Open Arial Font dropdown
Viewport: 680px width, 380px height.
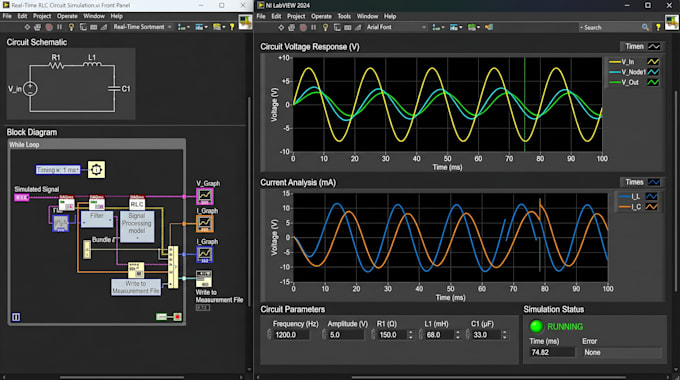(x=396, y=27)
